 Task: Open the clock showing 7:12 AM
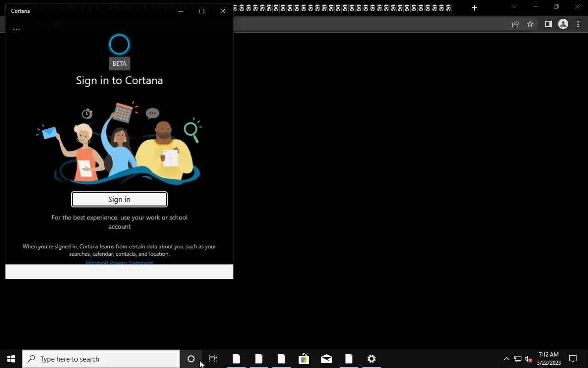click(x=549, y=359)
